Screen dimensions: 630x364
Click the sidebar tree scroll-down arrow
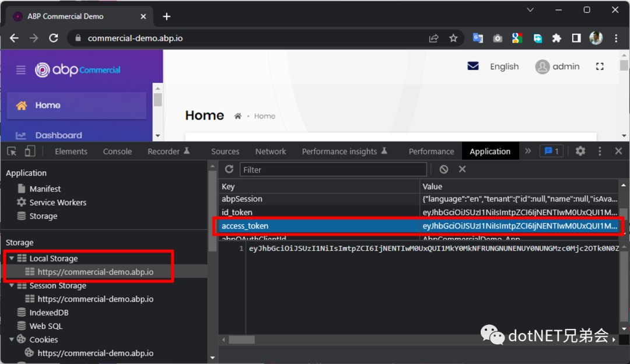tap(212, 357)
